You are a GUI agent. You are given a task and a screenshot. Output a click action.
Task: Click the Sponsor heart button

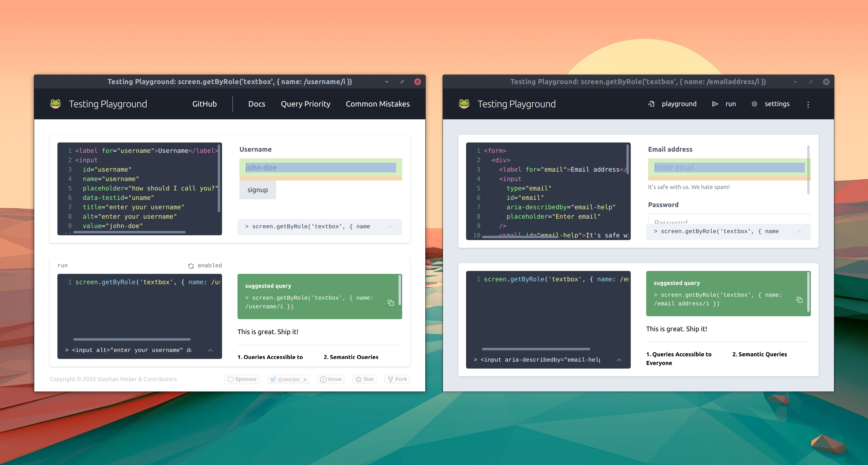point(242,379)
